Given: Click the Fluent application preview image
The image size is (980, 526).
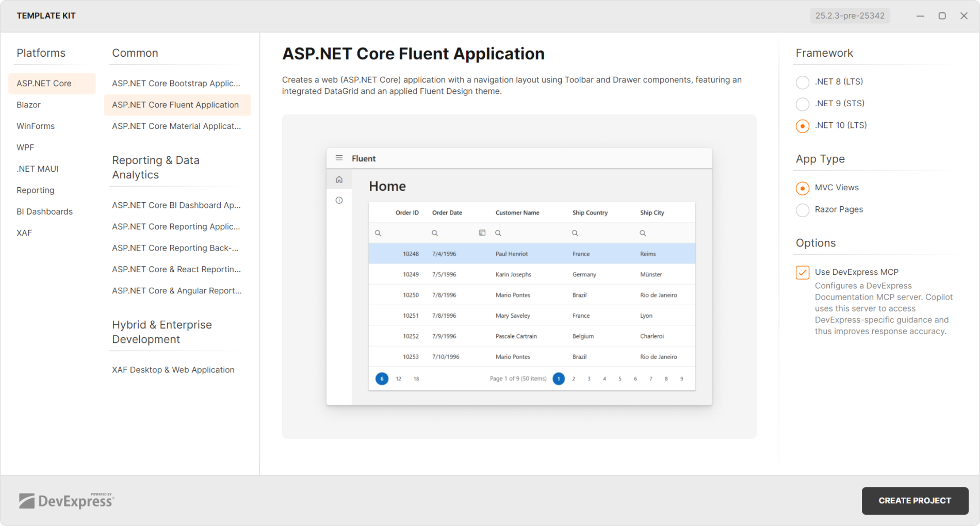Looking at the screenshot, I should (519, 276).
